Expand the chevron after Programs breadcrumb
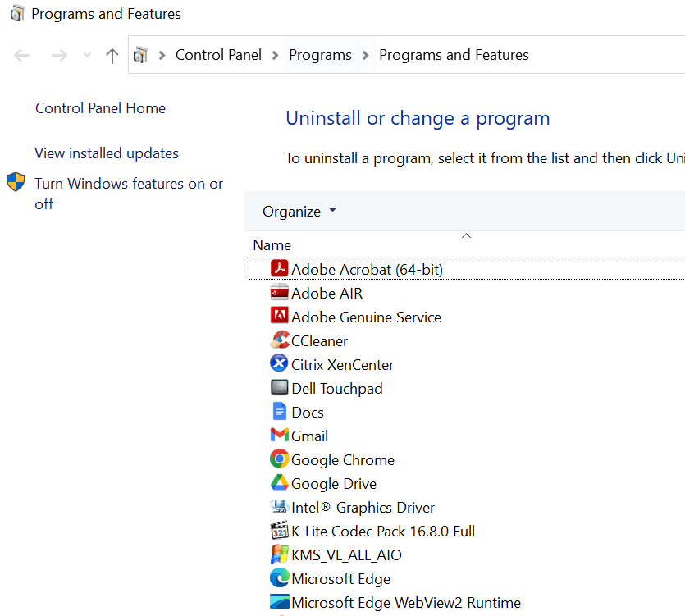 pos(366,56)
